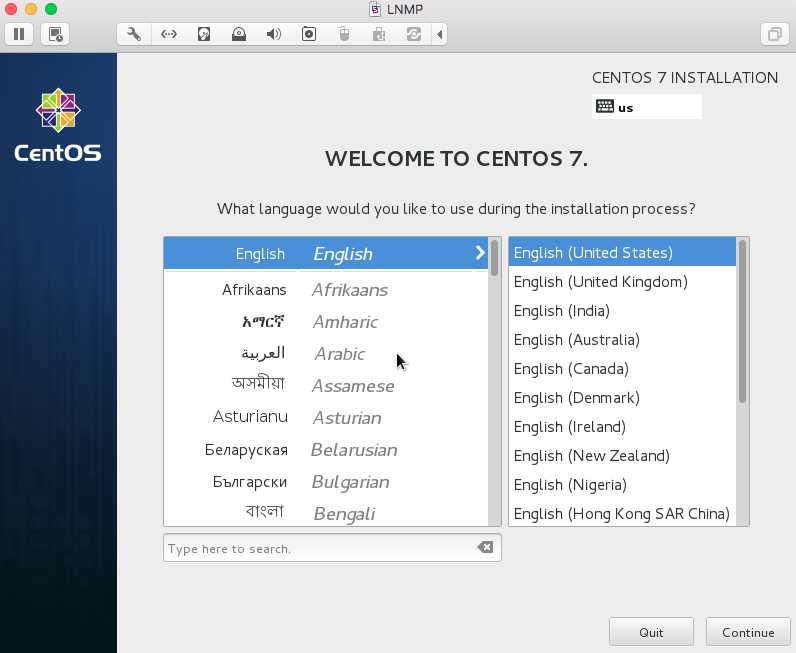Select Bulgarian language
Image resolution: width=796 pixels, height=653 pixels.
[x=325, y=482]
